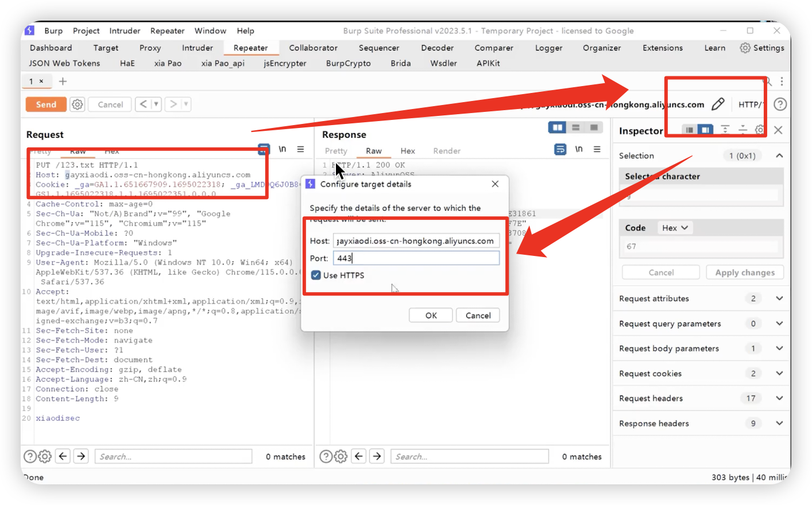
Task: Toggle non-printable \n characters in Request panel
Action: coord(283,149)
